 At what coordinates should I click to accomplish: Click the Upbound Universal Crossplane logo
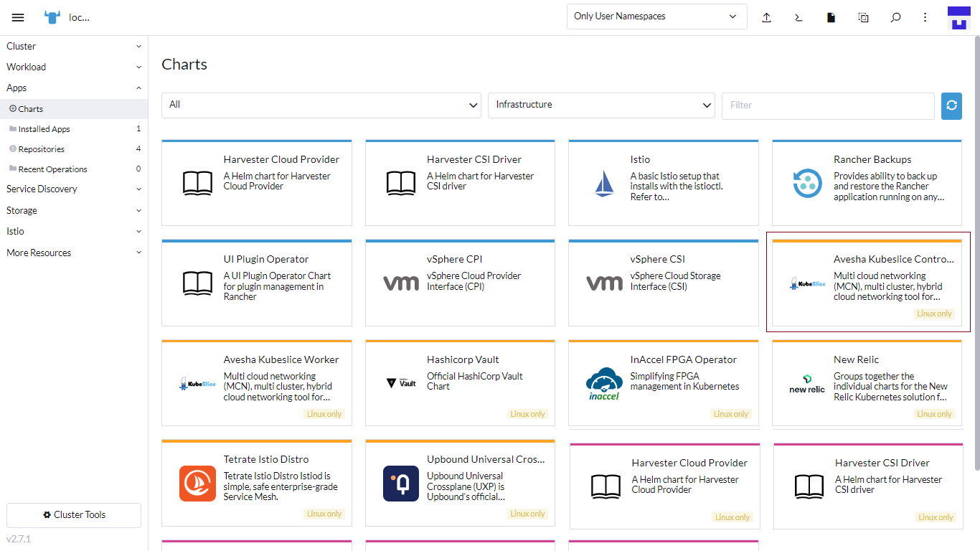click(x=401, y=484)
